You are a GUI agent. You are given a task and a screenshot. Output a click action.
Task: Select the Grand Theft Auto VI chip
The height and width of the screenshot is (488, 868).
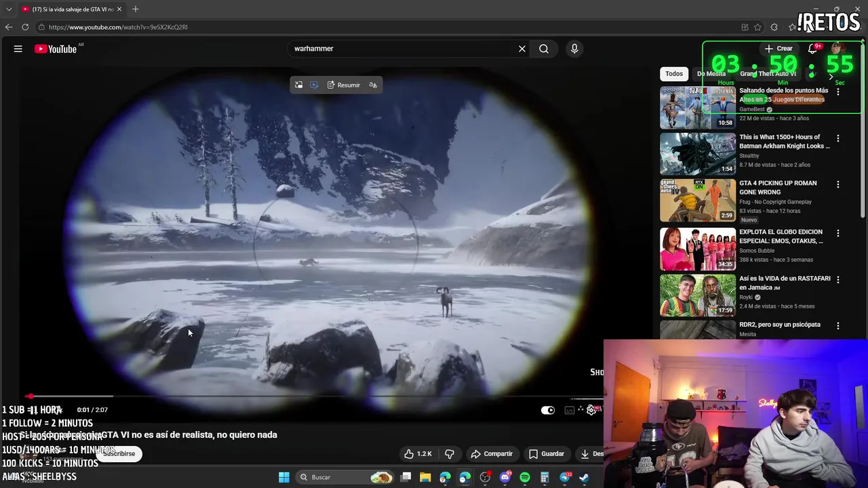[768, 74]
